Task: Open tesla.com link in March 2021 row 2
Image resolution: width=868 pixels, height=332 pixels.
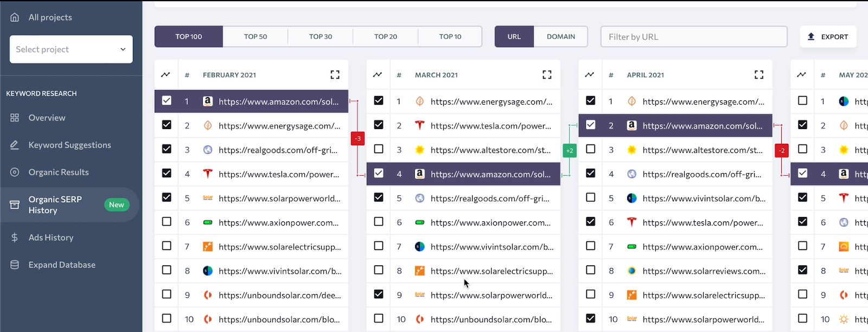Action: [x=491, y=126]
